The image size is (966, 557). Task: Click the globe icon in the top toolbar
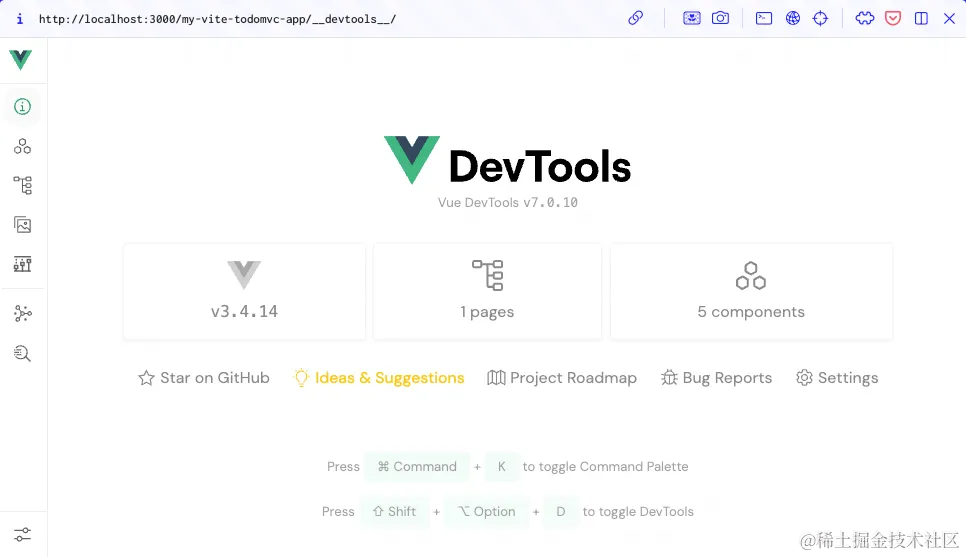(x=793, y=18)
